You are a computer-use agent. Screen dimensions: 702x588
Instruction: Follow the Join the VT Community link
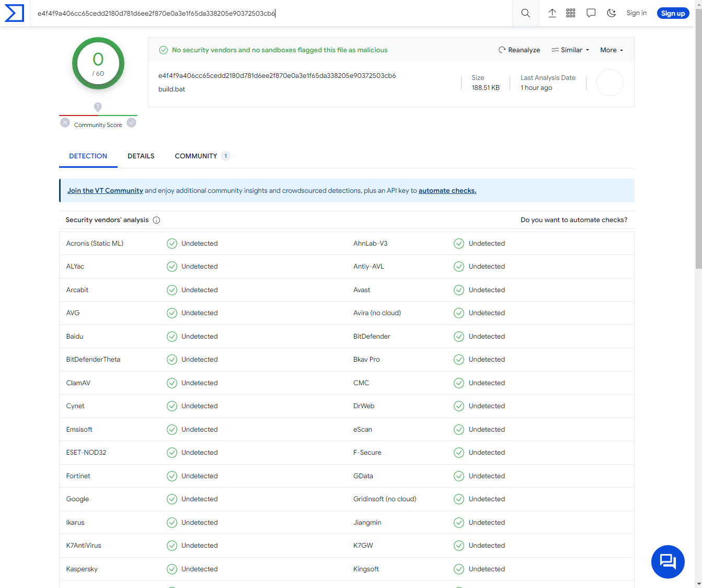coord(105,190)
